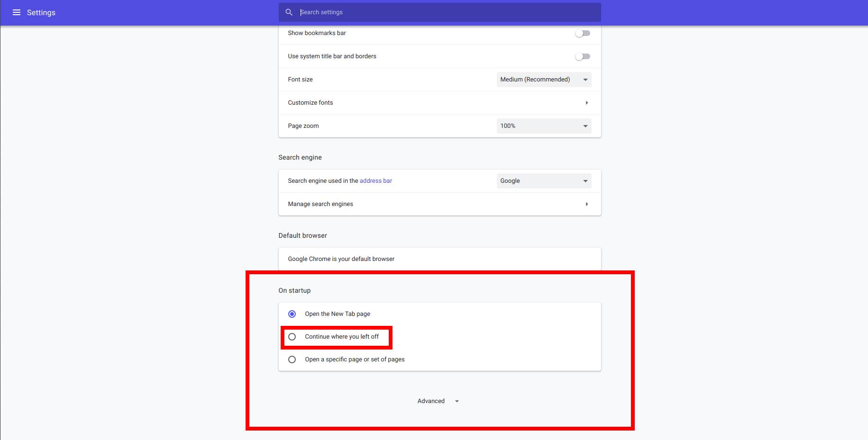Click the Manage search engines arrow icon
Image resolution: width=868 pixels, height=440 pixels.
[x=586, y=204]
